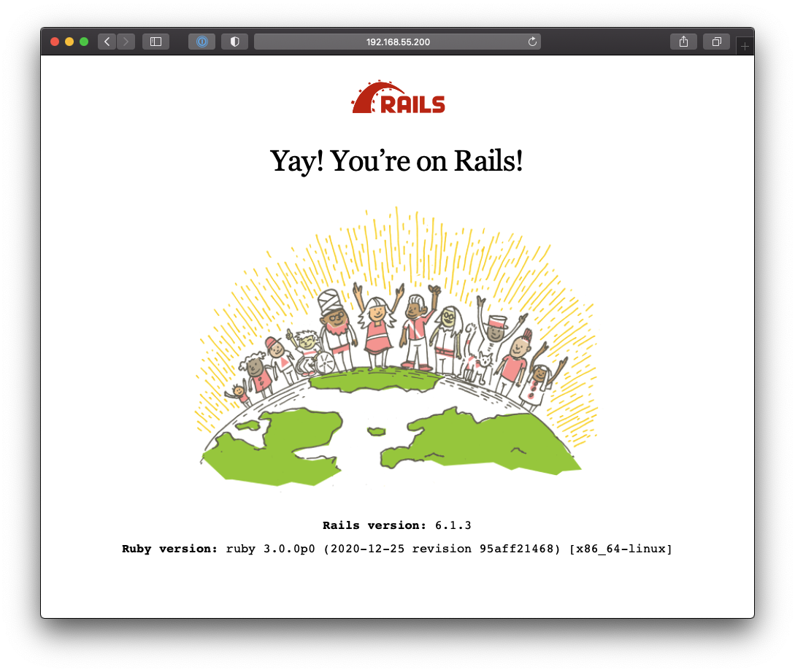Click the heading "Yay! You're on Rails!"
The width and height of the screenshot is (795, 672).
396,161
